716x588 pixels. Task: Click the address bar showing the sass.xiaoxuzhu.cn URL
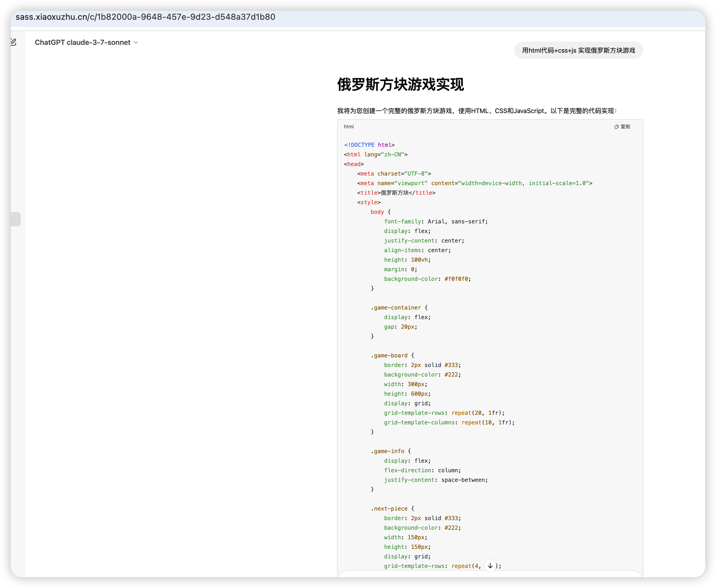coord(145,17)
